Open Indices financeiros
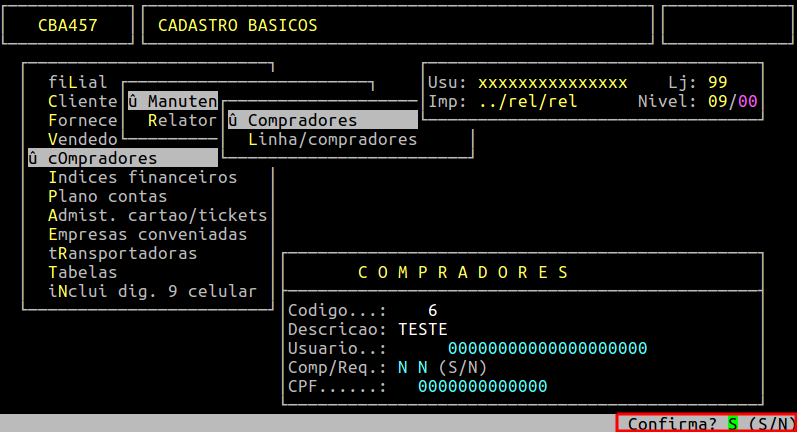 pos(143,177)
